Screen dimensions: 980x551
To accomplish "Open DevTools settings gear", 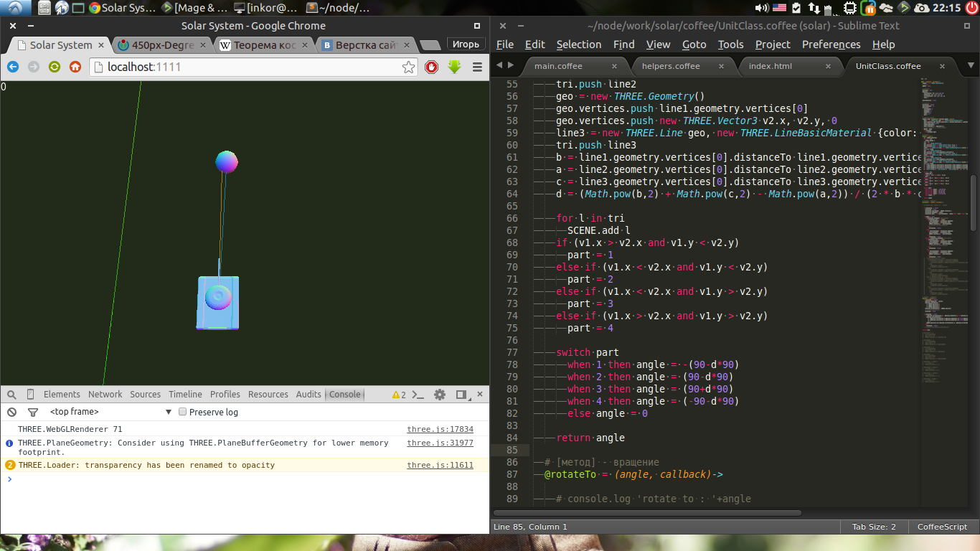I will (440, 395).
